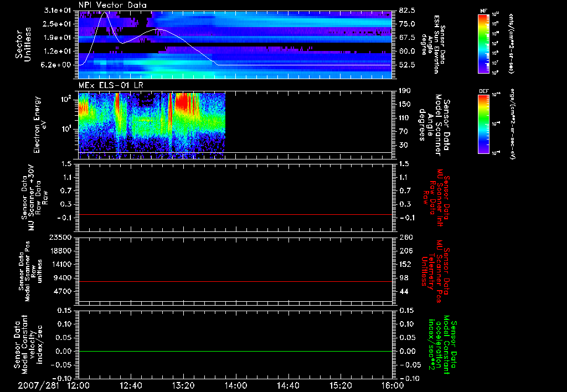Click the '67.5' sun elevation tick
Viewport: 567px width, 392px height.
[407, 38]
